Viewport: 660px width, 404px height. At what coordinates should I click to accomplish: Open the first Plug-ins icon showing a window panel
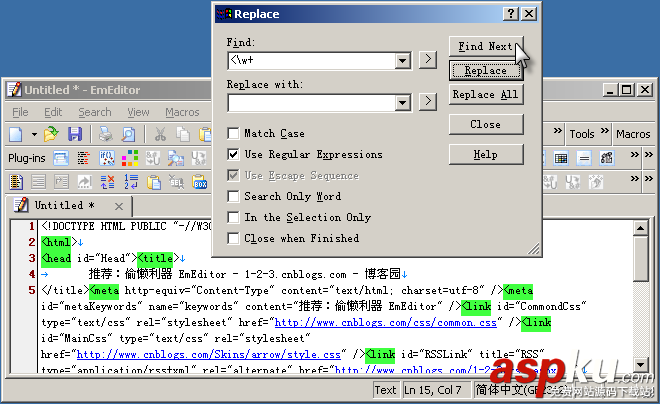point(61,158)
